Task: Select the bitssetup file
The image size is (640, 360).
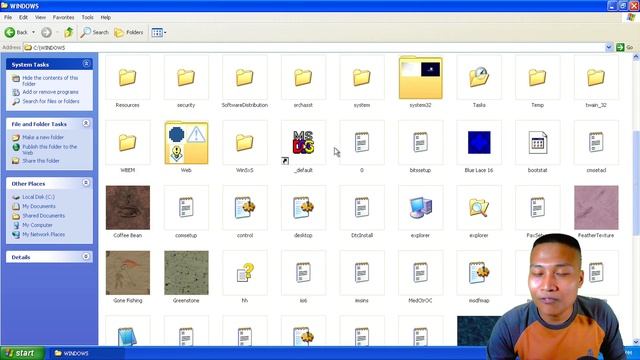Action: (420, 142)
